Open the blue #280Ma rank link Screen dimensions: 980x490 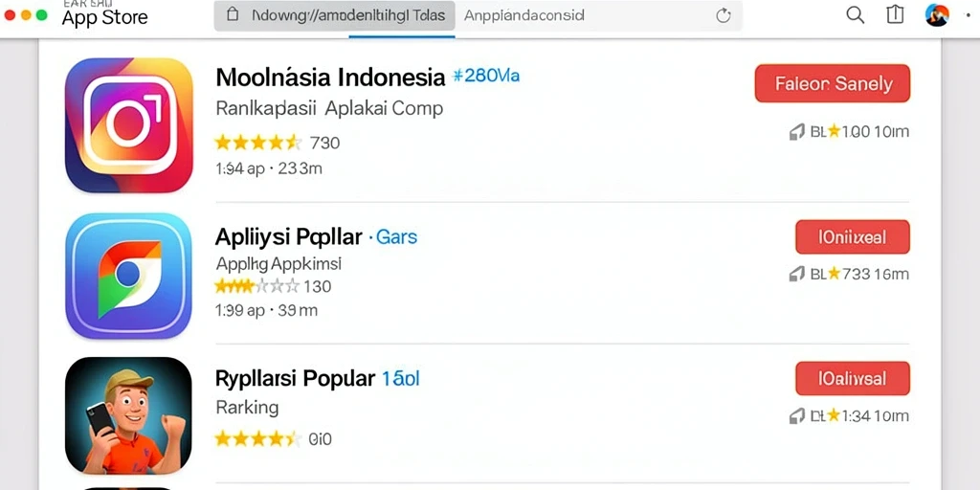485,77
